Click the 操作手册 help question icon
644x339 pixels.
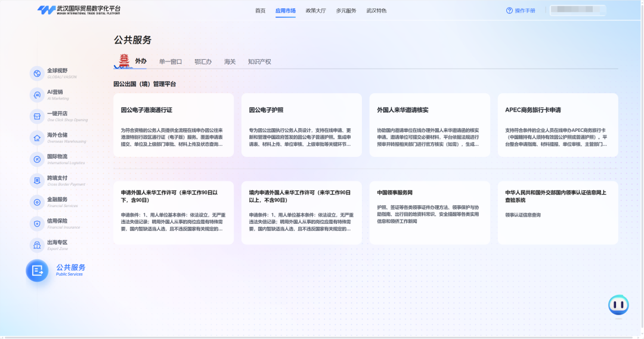(509, 11)
